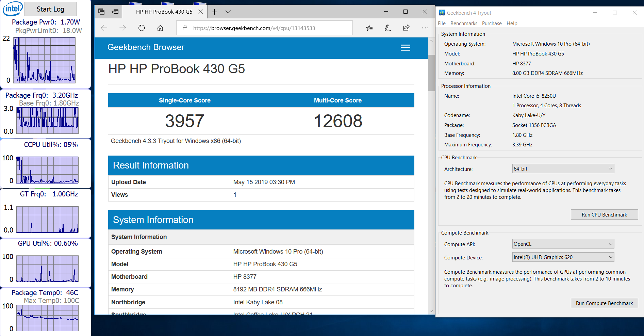Select the Motherboard value HP 8377 in browser
Screen dimensions: 644x336
[245, 277]
